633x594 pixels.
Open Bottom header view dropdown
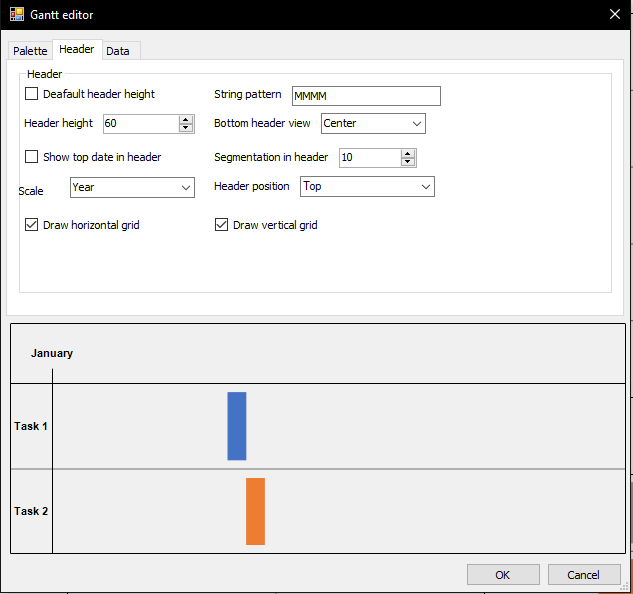click(x=373, y=124)
